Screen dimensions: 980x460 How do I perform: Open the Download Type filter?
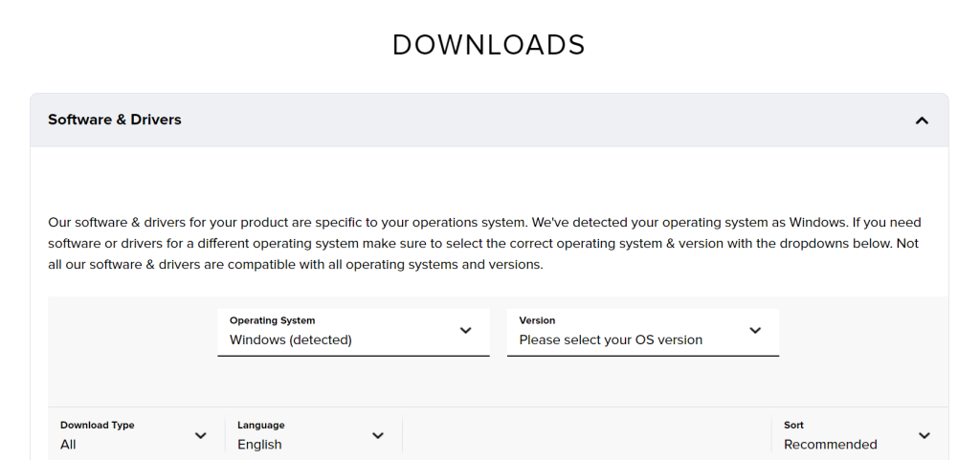136,435
